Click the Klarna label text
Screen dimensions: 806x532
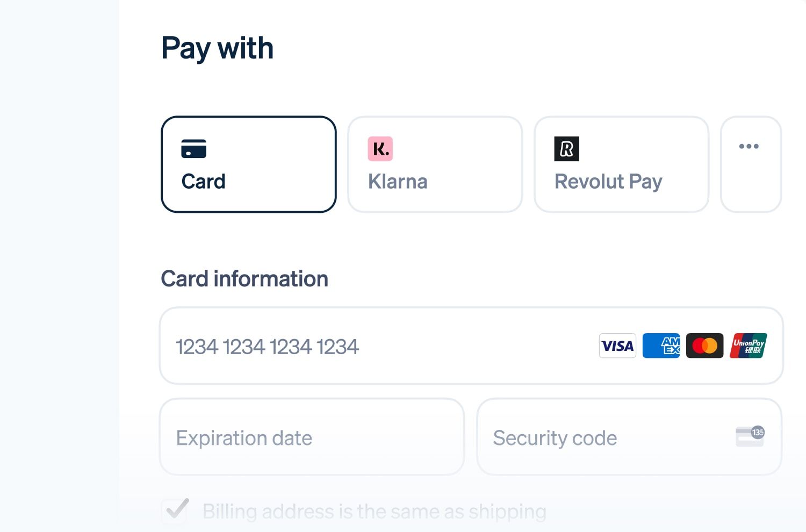[x=398, y=182]
